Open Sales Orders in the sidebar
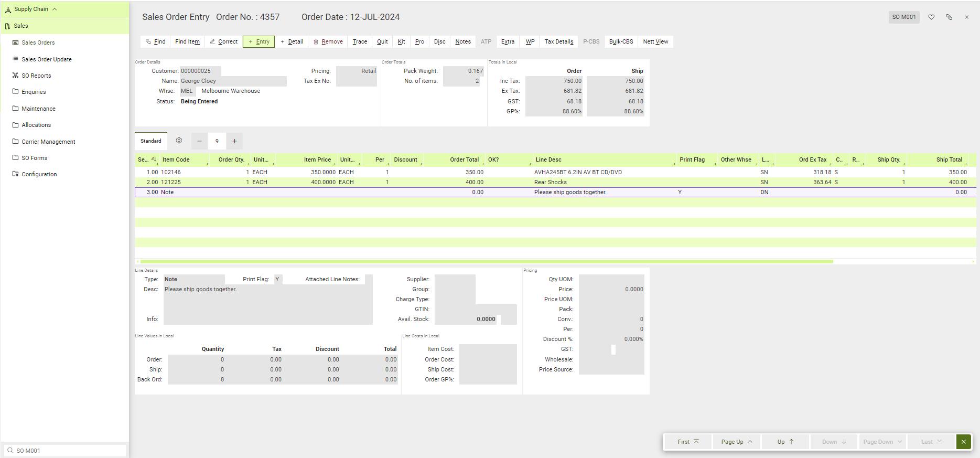Image resolution: width=980 pixels, height=458 pixels. 38,42
